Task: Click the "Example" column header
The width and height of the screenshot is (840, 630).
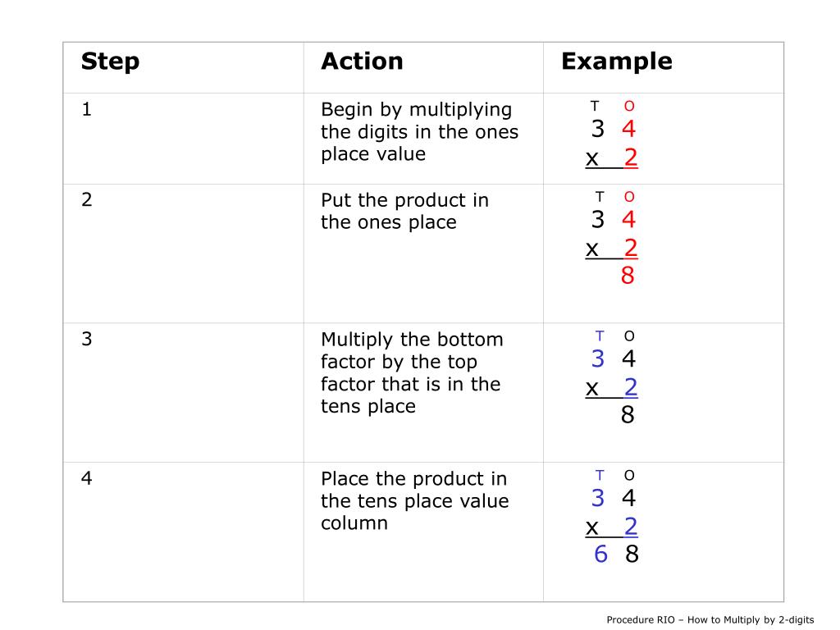Action: coord(617,62)
